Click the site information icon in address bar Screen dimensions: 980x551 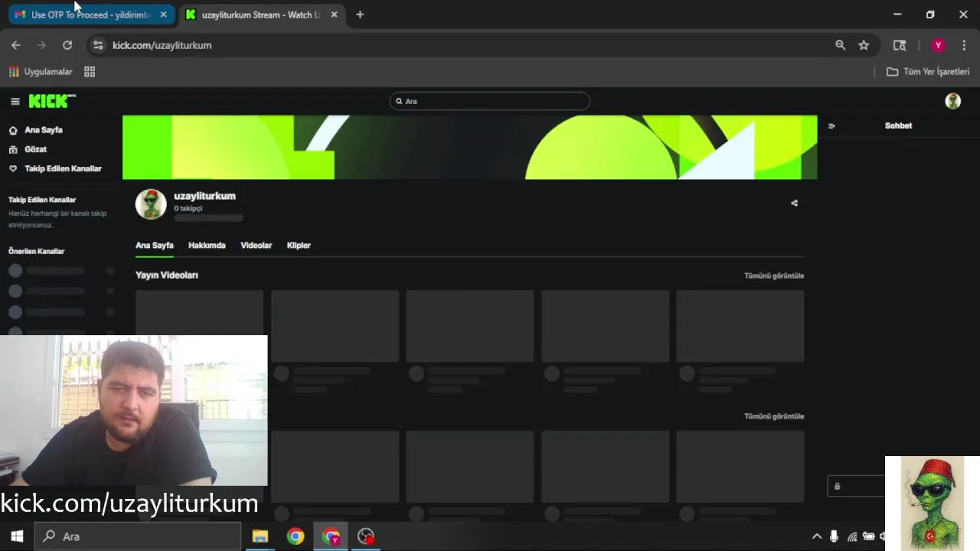pos(98,45)
